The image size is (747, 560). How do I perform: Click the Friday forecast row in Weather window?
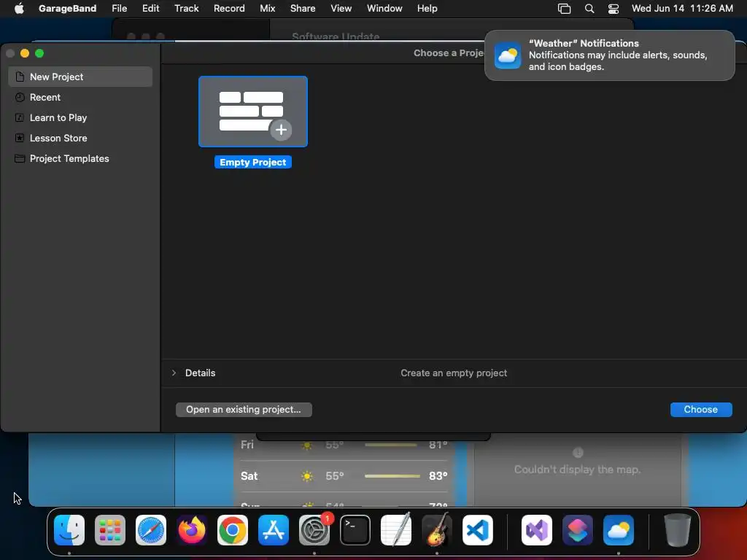344,446
